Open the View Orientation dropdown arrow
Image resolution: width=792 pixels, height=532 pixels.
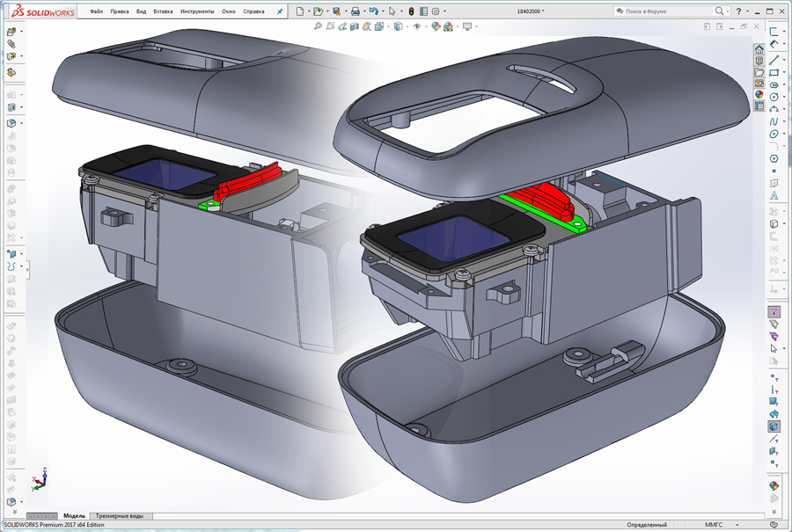pyautogui.click(x=388, y=26)
